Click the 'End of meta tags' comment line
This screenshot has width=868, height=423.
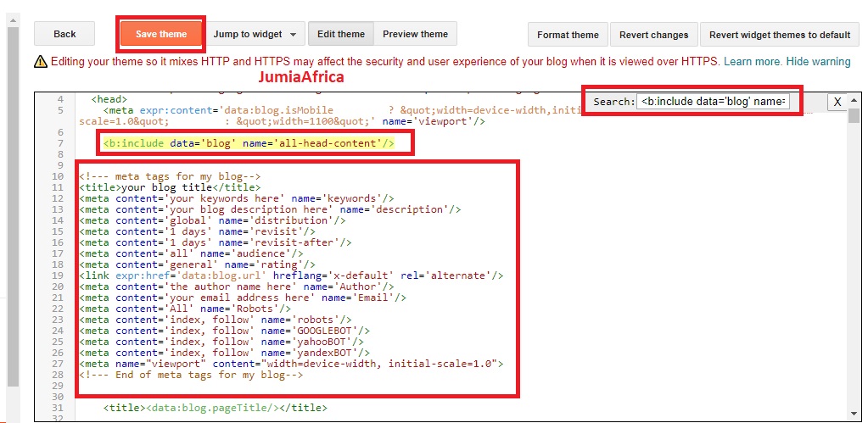point(191,375)
